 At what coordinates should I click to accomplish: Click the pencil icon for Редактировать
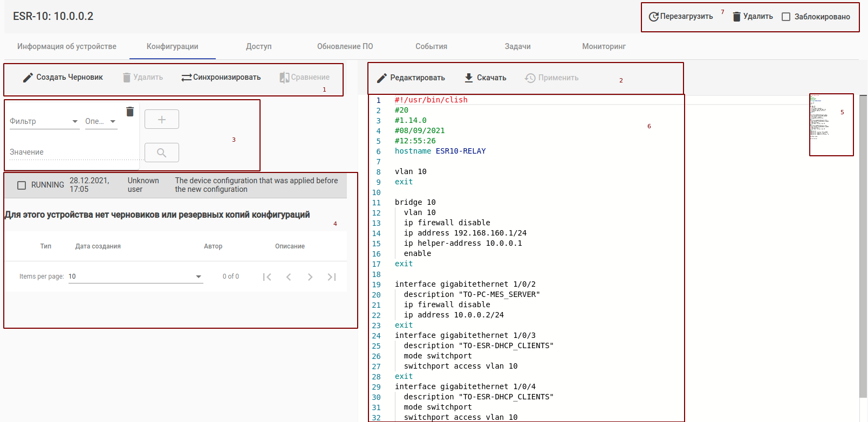382,78
